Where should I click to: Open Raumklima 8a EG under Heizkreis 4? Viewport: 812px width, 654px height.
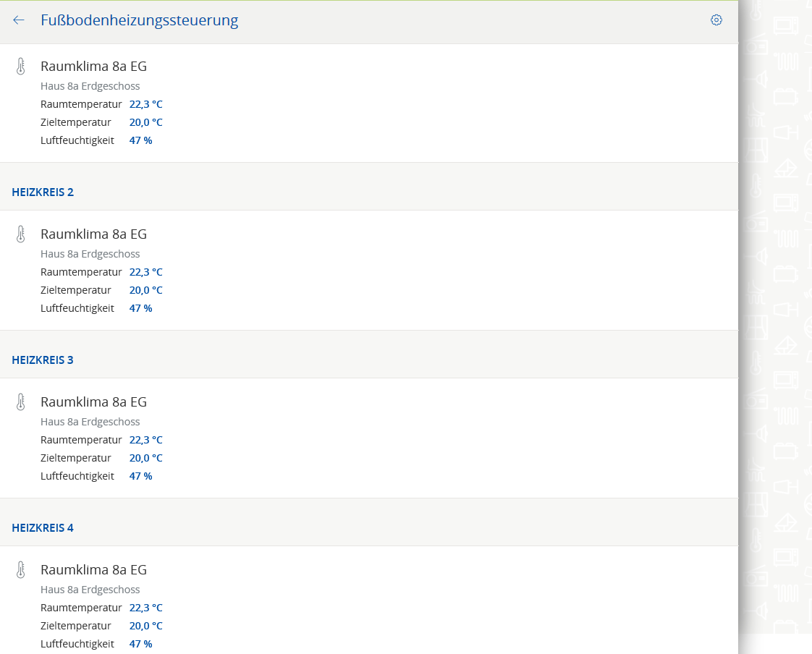tap(93, 570)
